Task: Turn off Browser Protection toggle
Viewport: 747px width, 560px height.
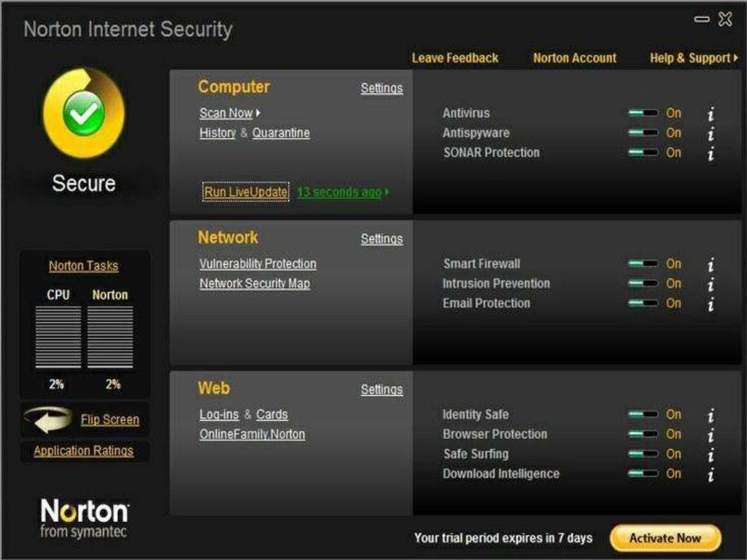Action: pos(643,435)
